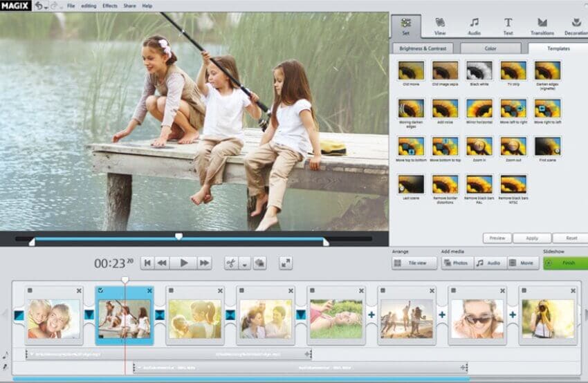Click the snapshot icon next to cut dropdown
The height and width of the screenshot is (383, 588).
[x=259, y=263]
